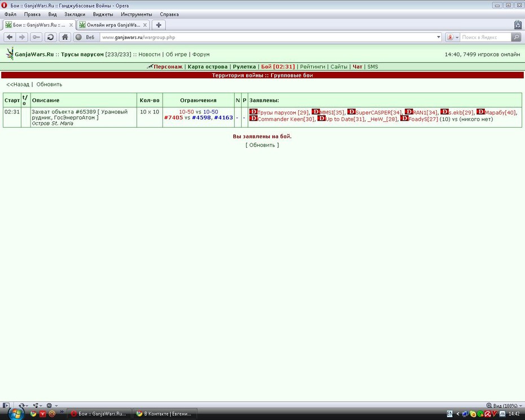
Task: Open the closed tabs trash icon
Action: coord(518,25)
